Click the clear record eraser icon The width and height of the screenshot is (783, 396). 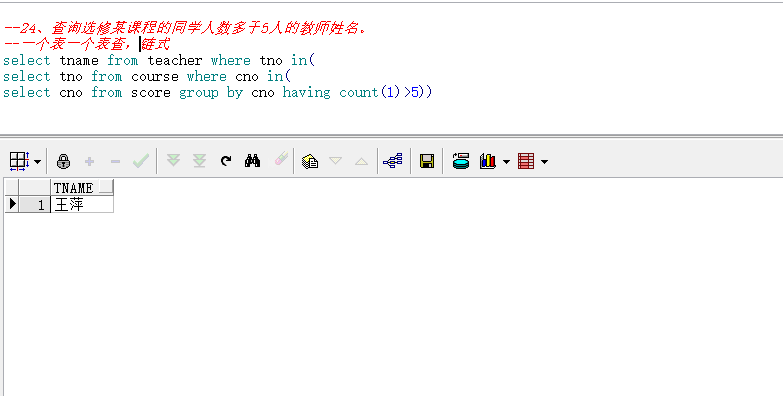coord(281,159)
